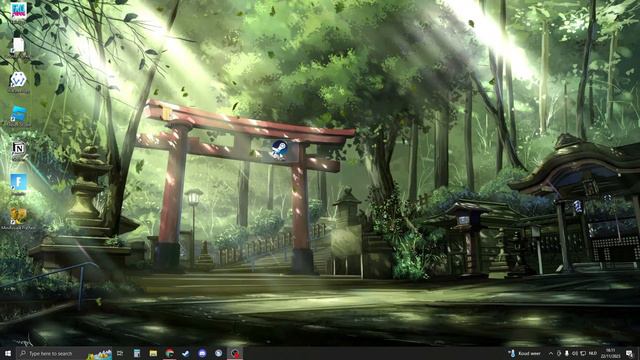The height and width of the screenshot is (360, 640).
Task: Open Google Chrome from the taskbar
Action: tap(169, 353)
